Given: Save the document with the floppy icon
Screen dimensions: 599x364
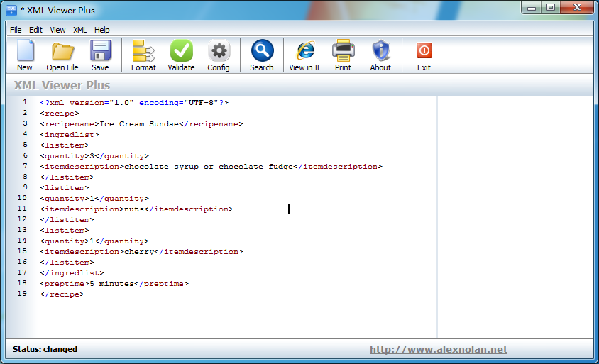Looking at the screenshot, I should pyautogui.click(x=100, y=55).
